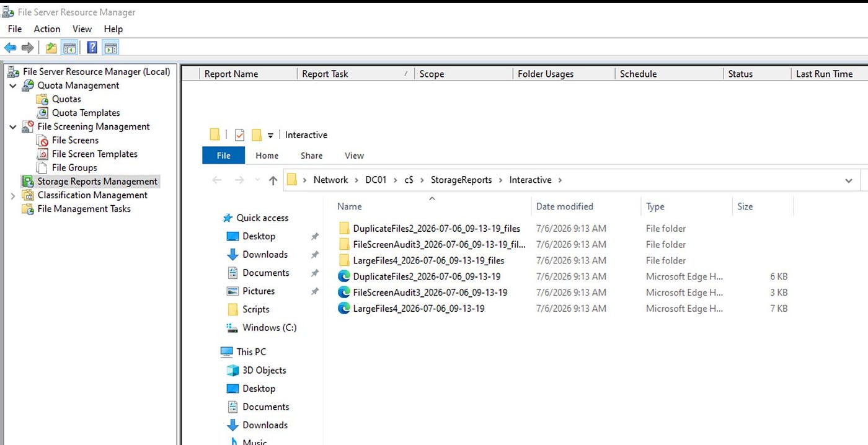868x445 pixels.
Task: Click DC01 in the address path
Action: (x=376, y=180)
